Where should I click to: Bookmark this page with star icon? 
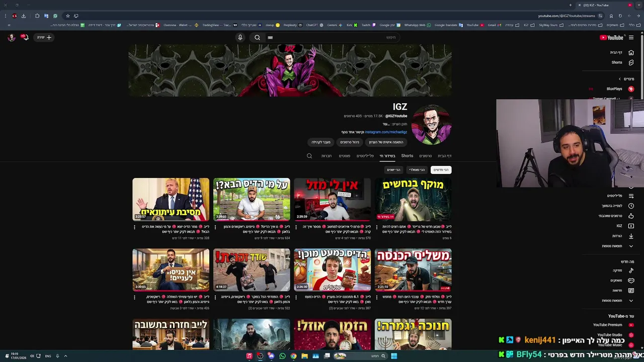click(67, 16)
